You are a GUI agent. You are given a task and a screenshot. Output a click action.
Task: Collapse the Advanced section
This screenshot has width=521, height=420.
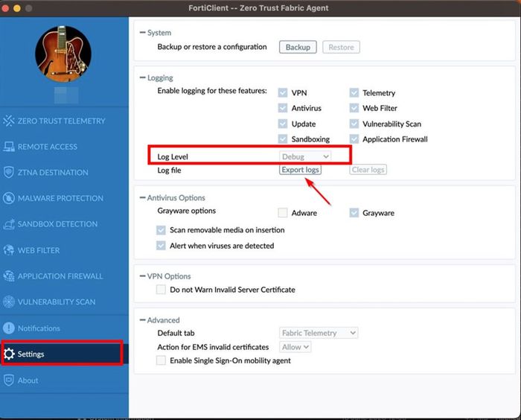pyautogui.click(x=143, y=320)
